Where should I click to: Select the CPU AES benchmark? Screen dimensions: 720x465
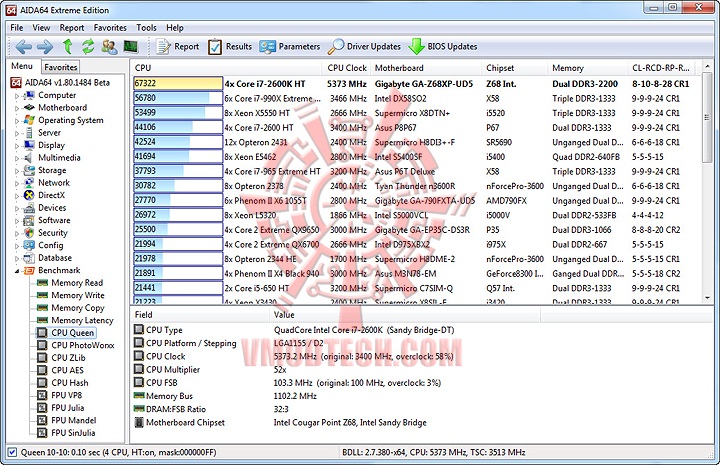(x=67, y=370)
